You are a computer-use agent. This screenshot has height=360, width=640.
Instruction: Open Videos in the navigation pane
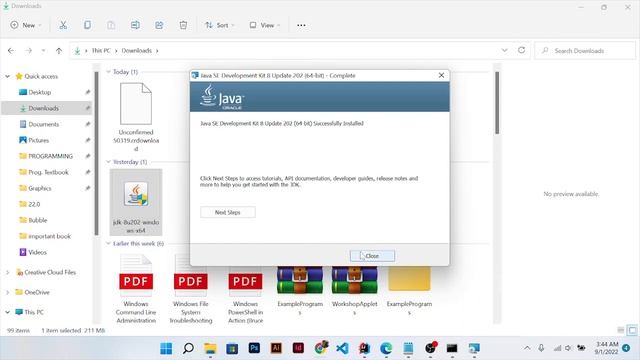pos(38,252)
